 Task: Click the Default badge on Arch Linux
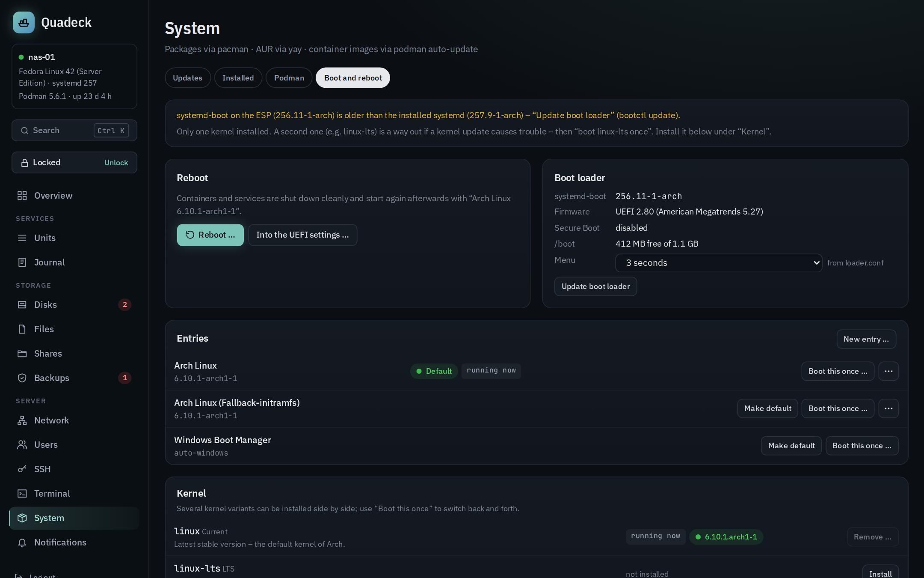434,371
